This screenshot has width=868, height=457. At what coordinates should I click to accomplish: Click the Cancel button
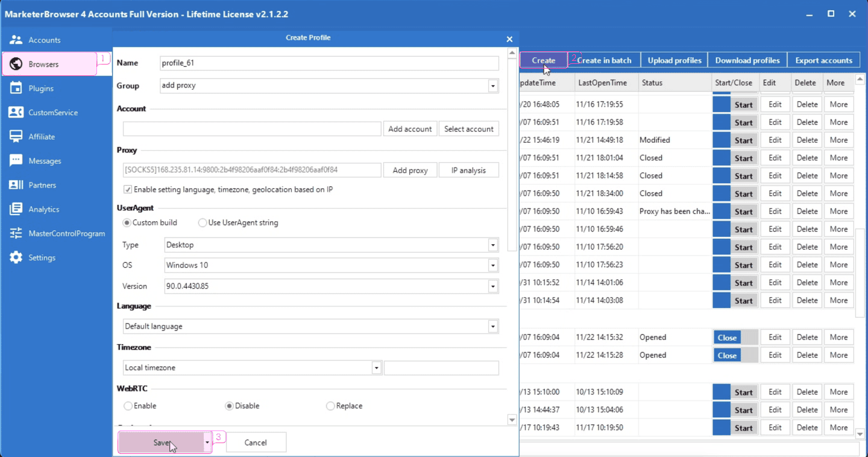tap(256, 443)
